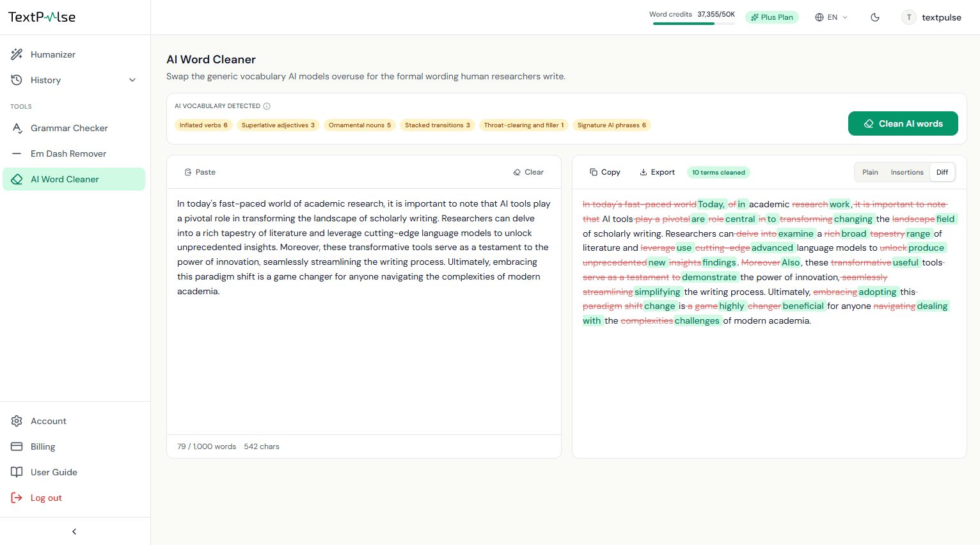
Task: Click the User Guide book icon
Action: click(x=17, y=472)
